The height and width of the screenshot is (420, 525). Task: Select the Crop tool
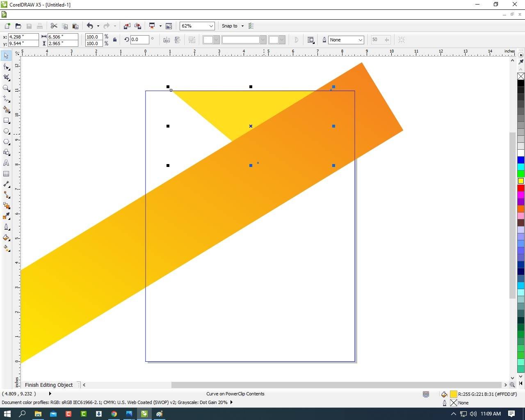[7, 78]
